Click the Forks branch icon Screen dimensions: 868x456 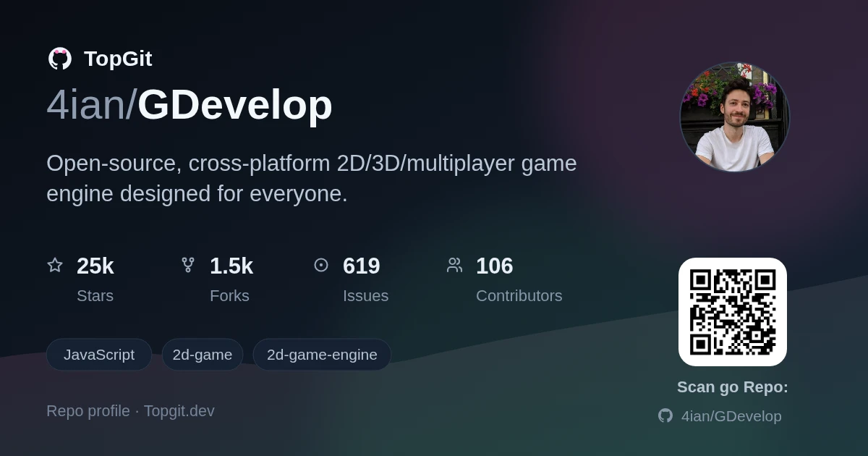pos(188,265)
